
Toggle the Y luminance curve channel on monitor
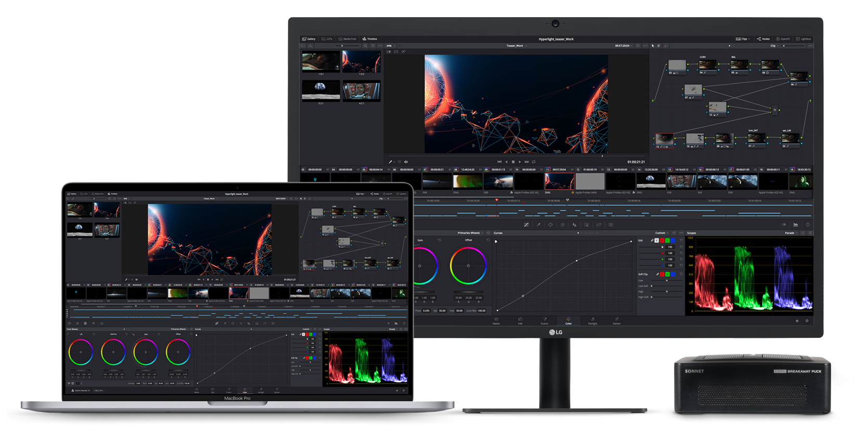(656, 240)
